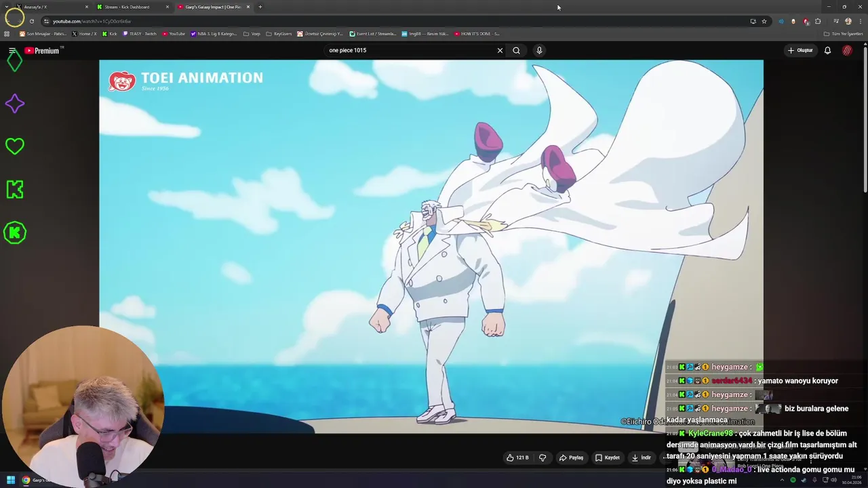
Task: Click the video player area
Action: click(431, 246)
